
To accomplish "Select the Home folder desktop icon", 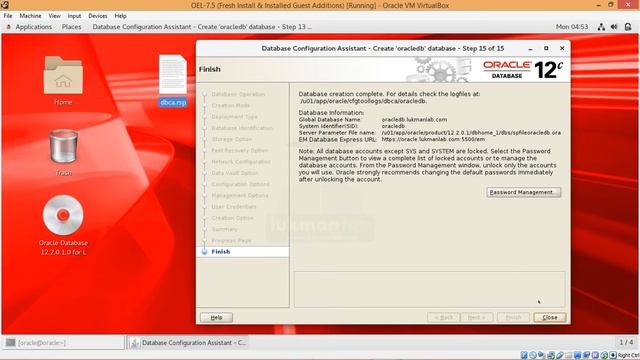I will (x=63, y=80).
